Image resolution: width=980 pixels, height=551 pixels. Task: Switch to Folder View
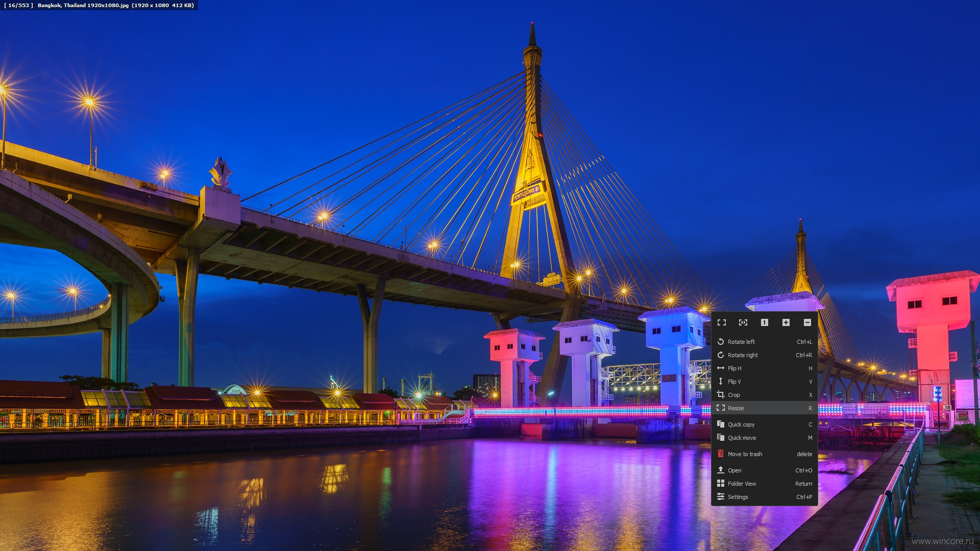(x=765, y=484)
